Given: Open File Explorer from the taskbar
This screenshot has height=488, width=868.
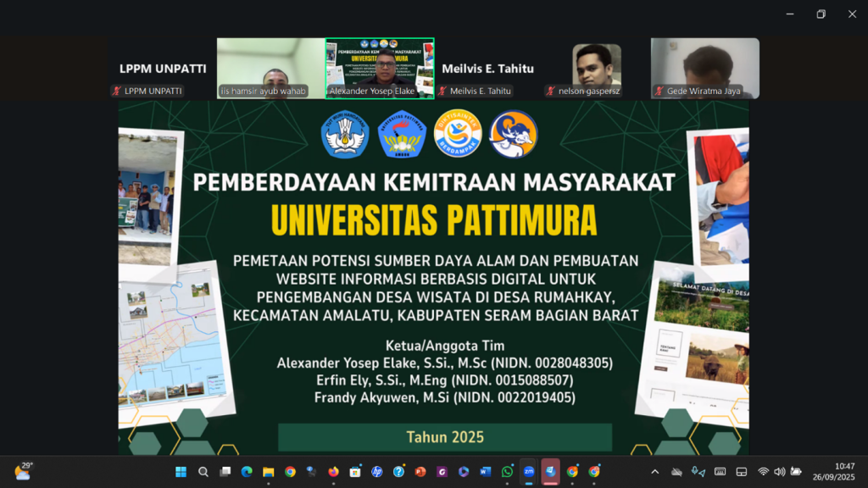Looking at the screenshot, I should coord(268,472).
